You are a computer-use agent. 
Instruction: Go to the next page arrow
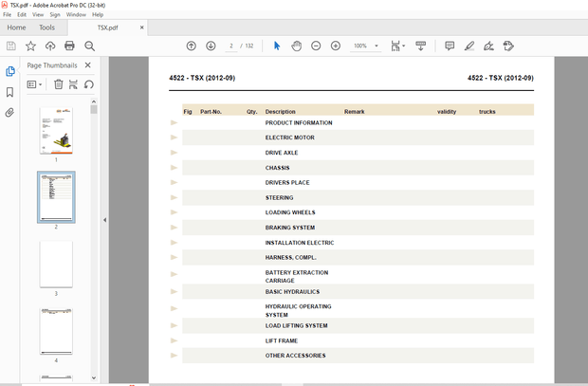pyautogui.click(x=211, y=46)
